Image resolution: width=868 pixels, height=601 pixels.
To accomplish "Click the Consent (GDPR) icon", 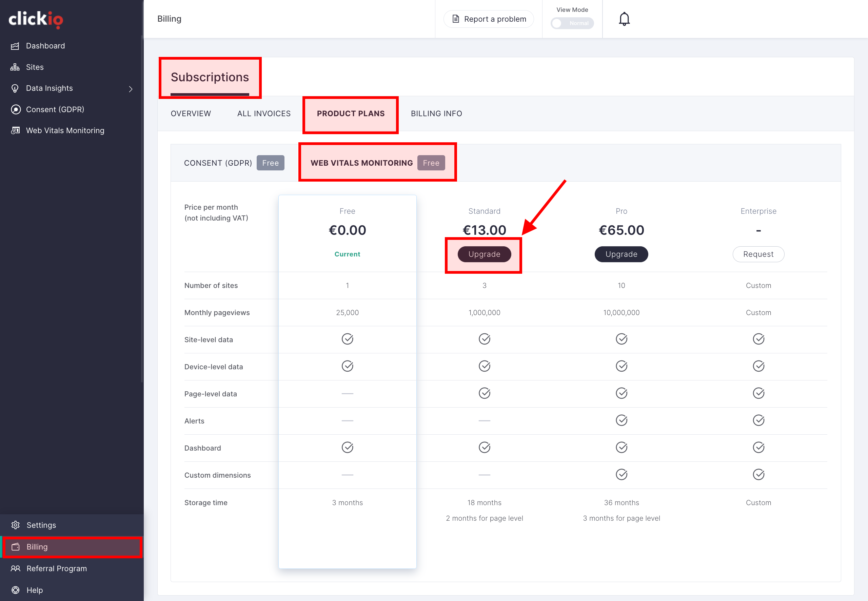I will [16, 109].
